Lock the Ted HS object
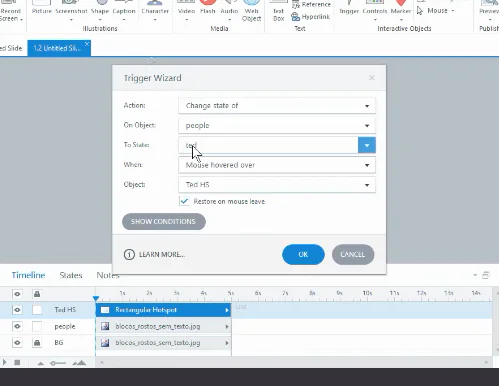Viewport: 499px width, 386px height. click(x=37, y=310)
